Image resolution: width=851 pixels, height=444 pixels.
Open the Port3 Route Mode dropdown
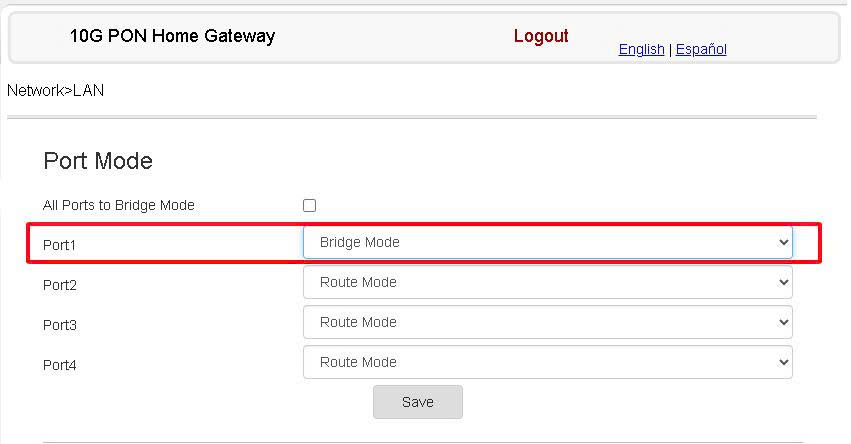coord(548,322)
